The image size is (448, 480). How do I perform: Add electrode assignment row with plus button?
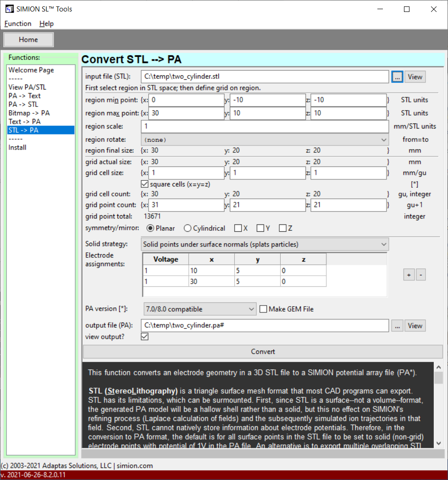pos(409,275)
